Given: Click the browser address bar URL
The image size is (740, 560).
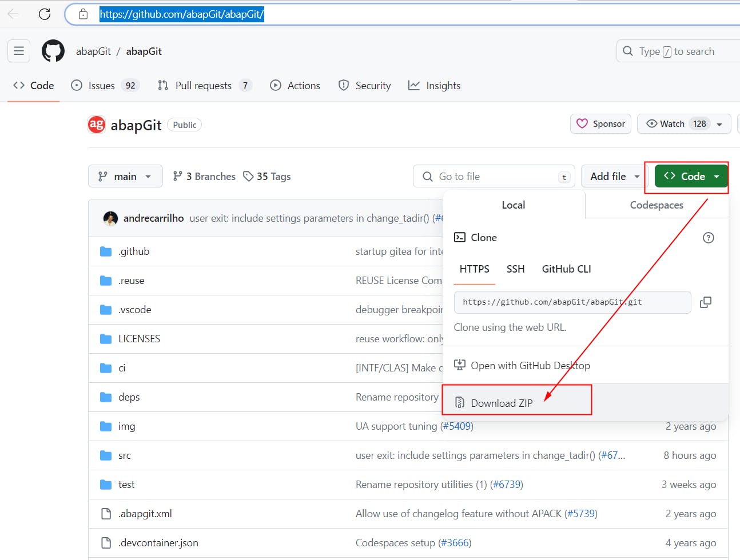Looking at the screenshot, I should click(x=182, y=14).
